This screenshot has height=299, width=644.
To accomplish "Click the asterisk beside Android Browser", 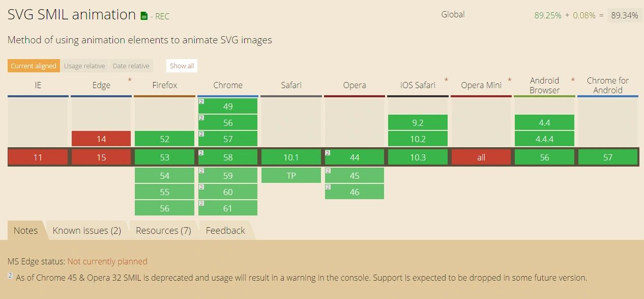I will 573,80.
